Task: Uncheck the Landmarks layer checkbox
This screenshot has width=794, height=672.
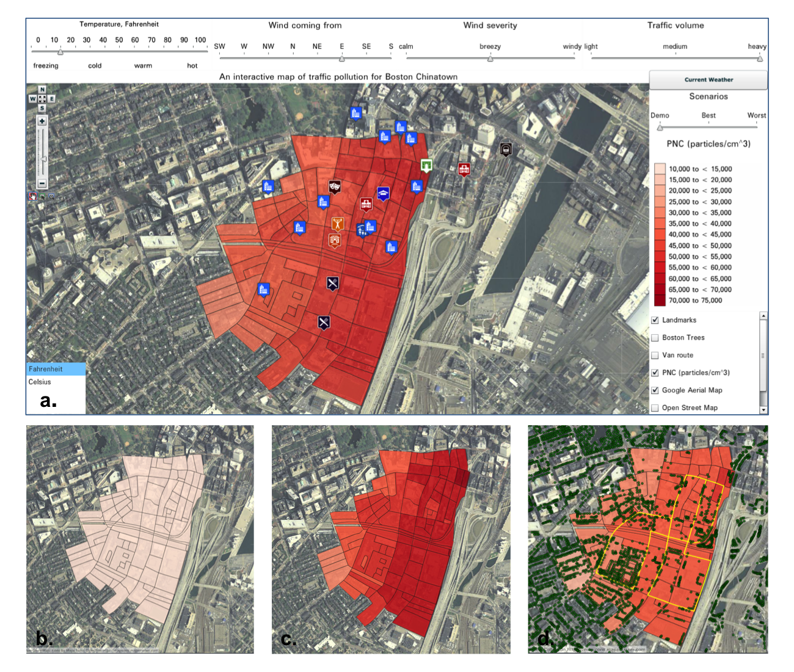Action: pos(655,320)
